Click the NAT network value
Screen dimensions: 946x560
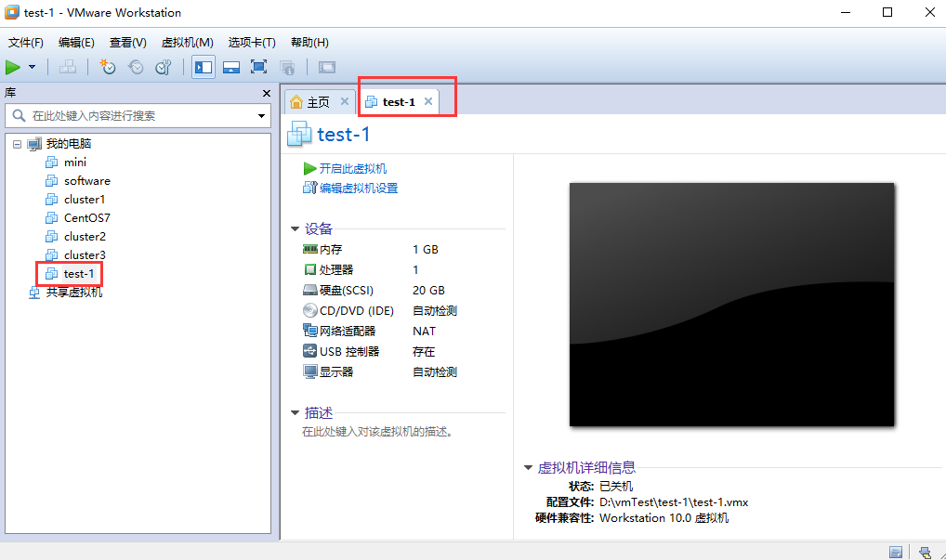pyautogui.click(x=424, y=332)
